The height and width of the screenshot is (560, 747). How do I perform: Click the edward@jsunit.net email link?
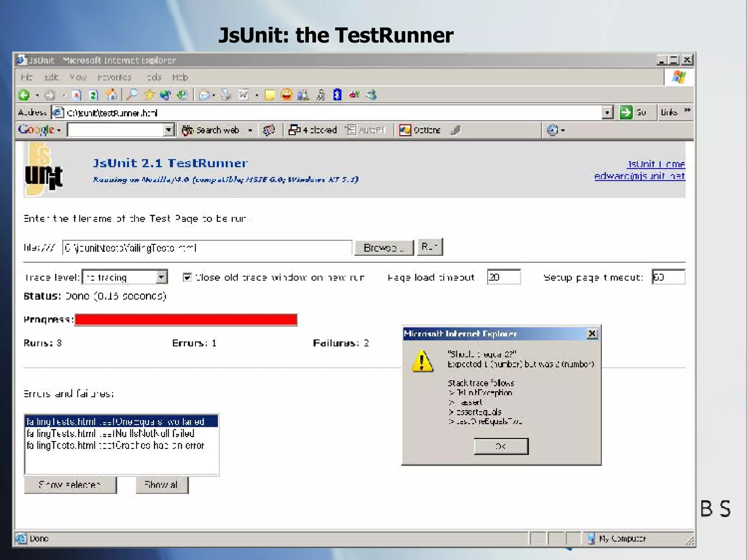[640, 176]
